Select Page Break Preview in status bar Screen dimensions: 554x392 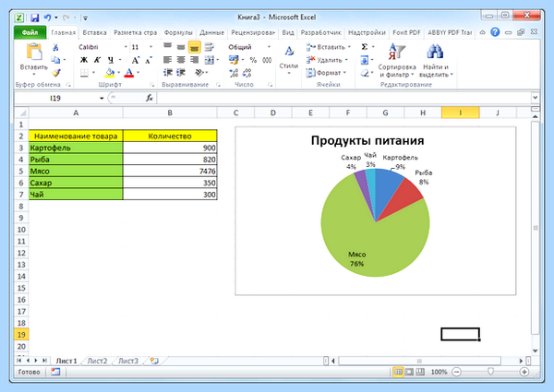click(x=420, y=372)
